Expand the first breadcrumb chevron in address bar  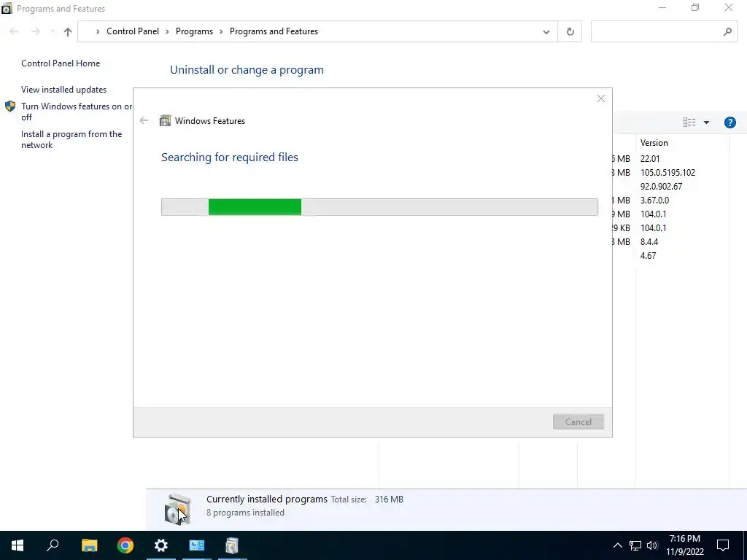coord(98,31)
